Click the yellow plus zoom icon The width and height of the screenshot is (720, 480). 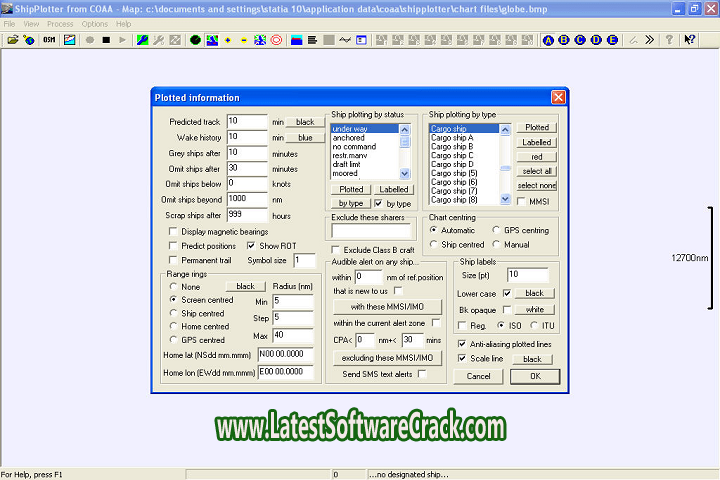tap(227, 40)
